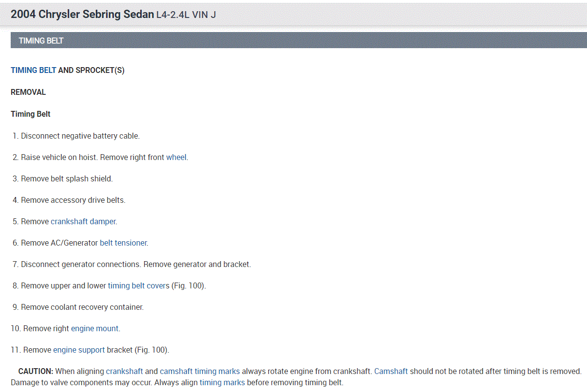587x392 pixels.
Task: Click the REMOVAL heading
Action: click(28, 92)
